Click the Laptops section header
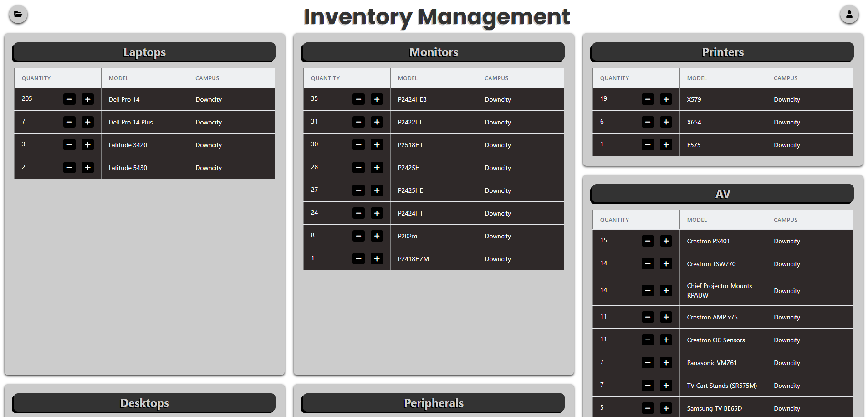Viewport: 868px width, 417px height. tap(144, 52)
